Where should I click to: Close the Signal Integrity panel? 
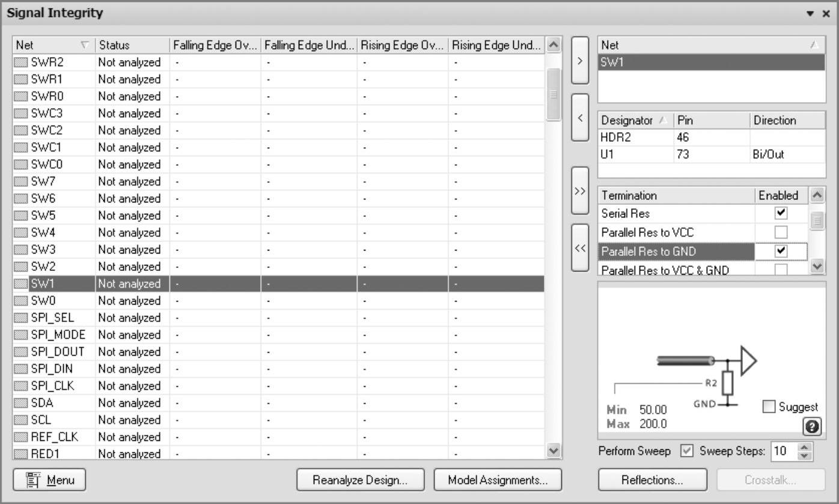826,13
